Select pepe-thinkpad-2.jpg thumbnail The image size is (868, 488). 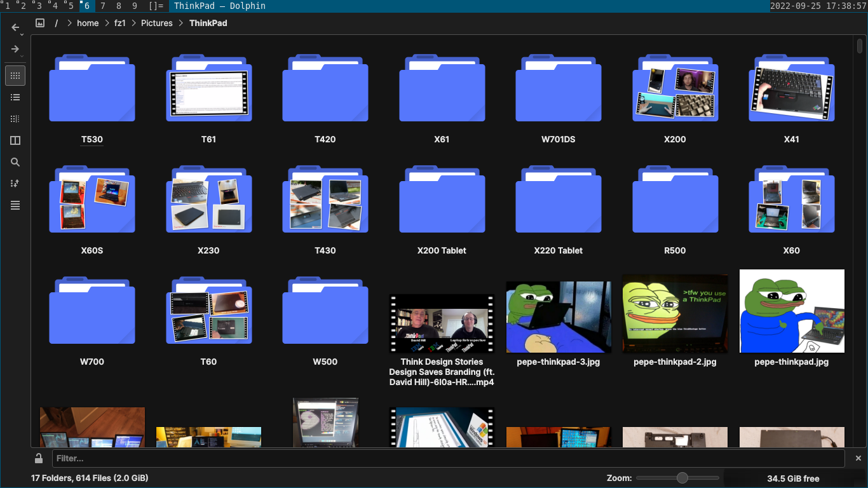[x=675, y=313]
